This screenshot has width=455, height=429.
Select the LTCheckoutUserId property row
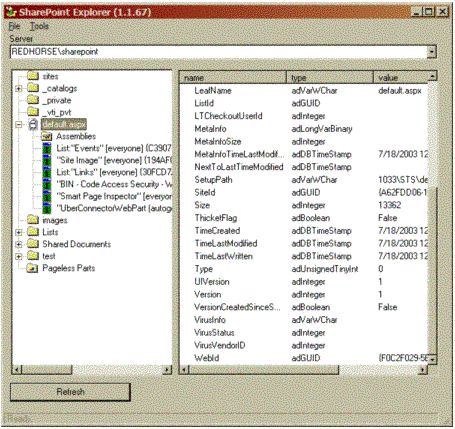pos(304,116)
